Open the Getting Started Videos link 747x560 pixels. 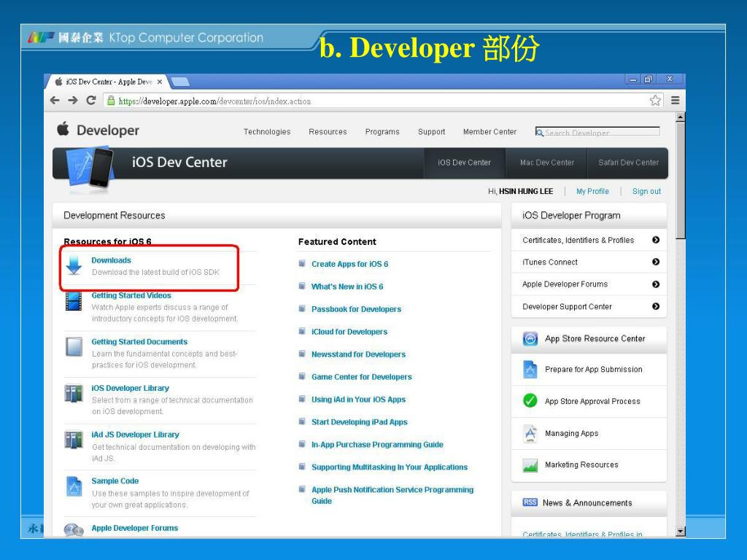131,296
